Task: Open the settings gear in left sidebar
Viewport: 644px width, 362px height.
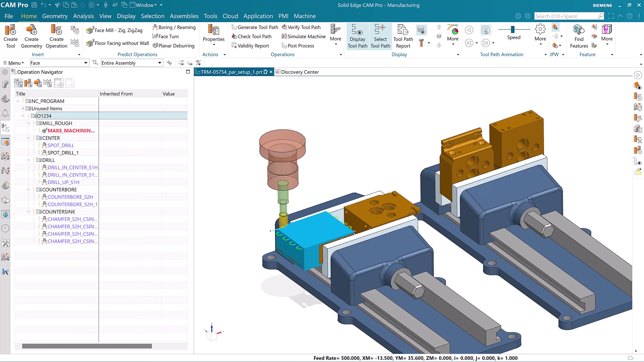Action: (x=5, y=72)
